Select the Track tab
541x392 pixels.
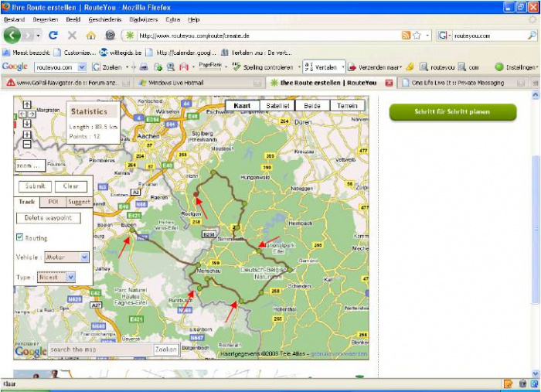pos(27,202)
